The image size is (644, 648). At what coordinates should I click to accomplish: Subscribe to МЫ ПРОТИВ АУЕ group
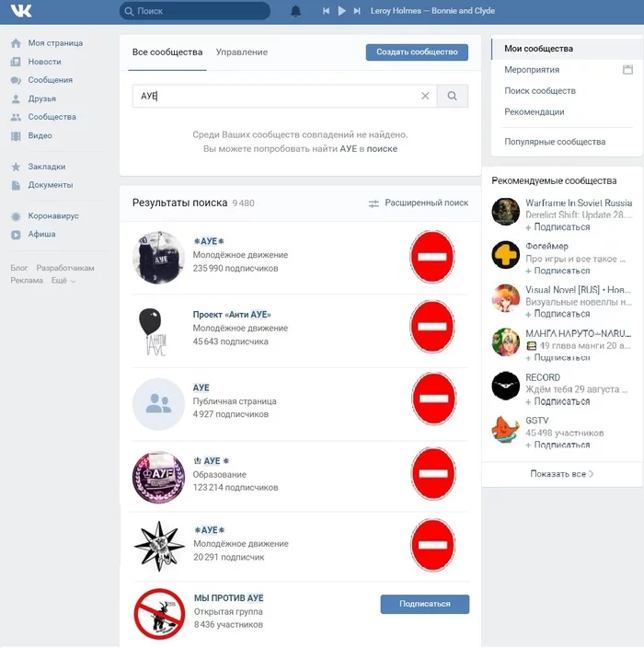pos(424,604)
